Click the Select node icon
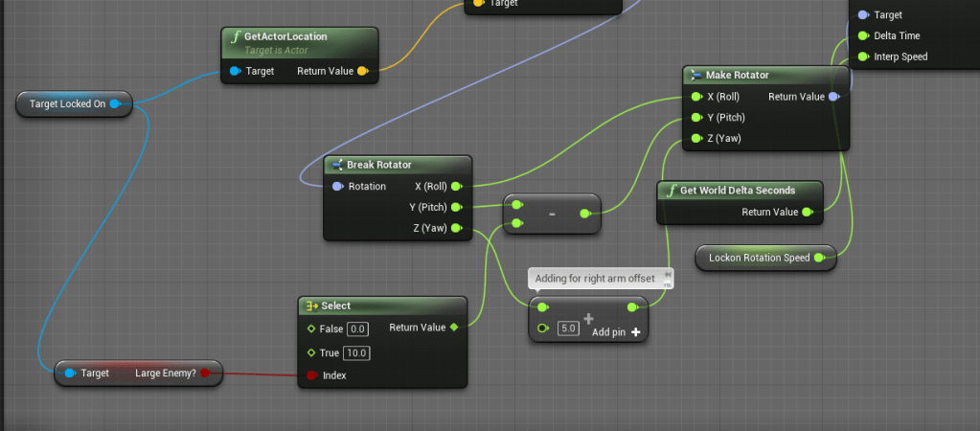Screen dimensions: 980x431 coord(311,306)
